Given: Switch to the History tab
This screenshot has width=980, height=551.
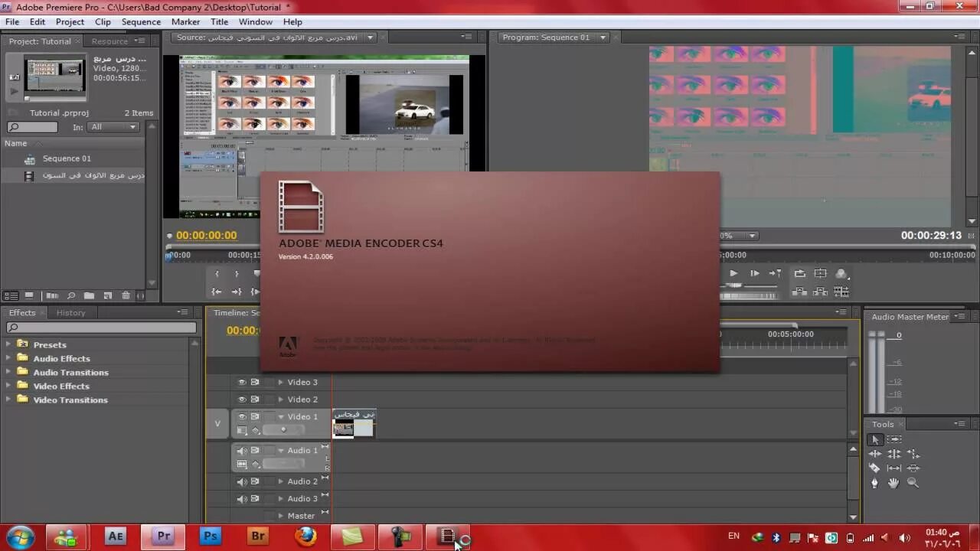Looking at the screenshot, I should click(70, 312).
